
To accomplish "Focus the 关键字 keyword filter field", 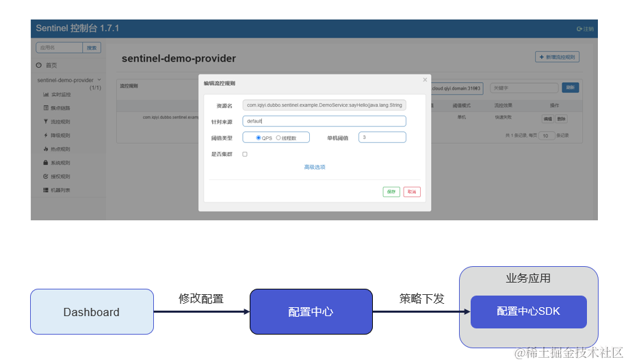I will [524, 88].
